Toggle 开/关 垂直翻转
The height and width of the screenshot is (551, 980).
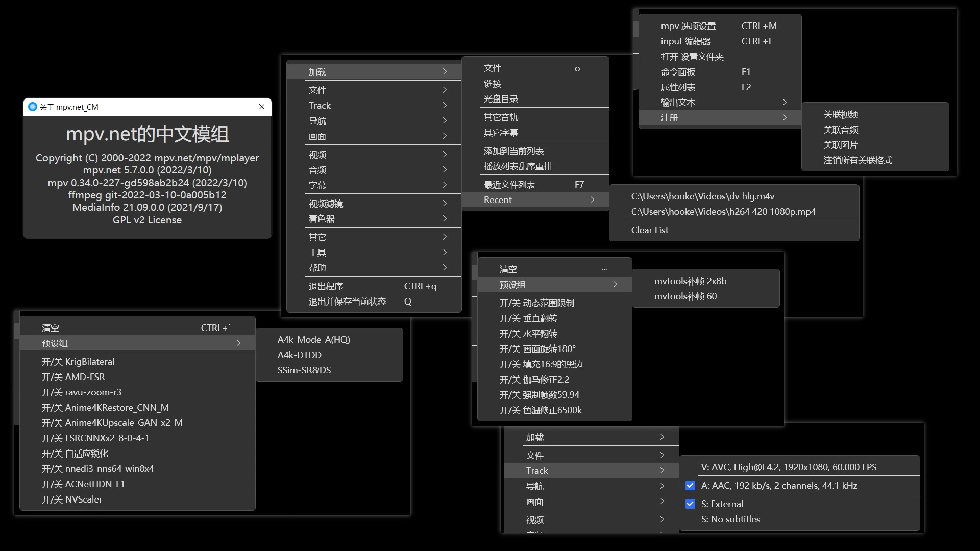pos(555,318)
